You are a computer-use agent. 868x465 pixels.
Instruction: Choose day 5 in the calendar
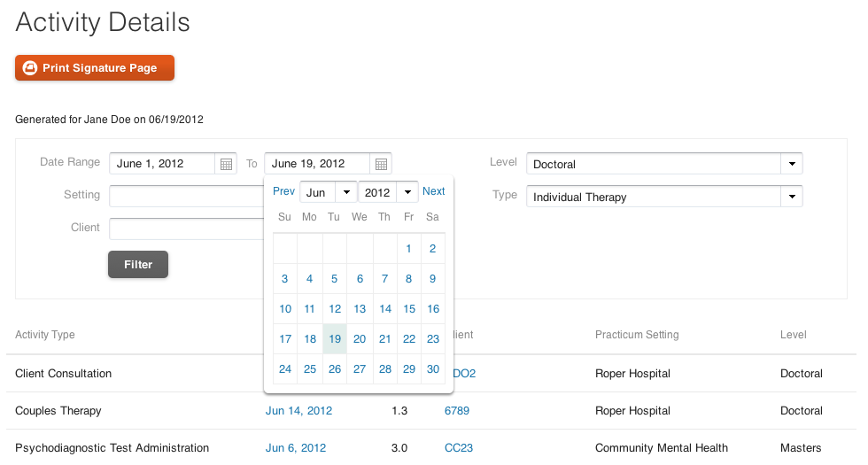point(335,278)
